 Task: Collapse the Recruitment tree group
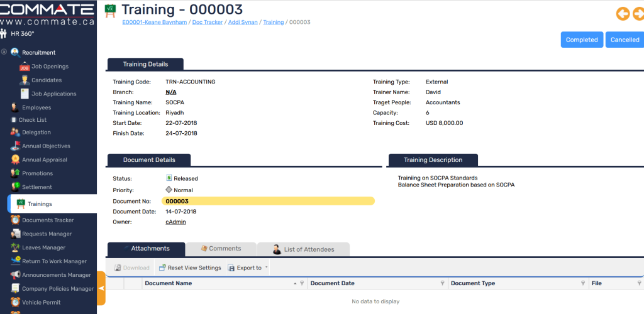pos(4,52)
